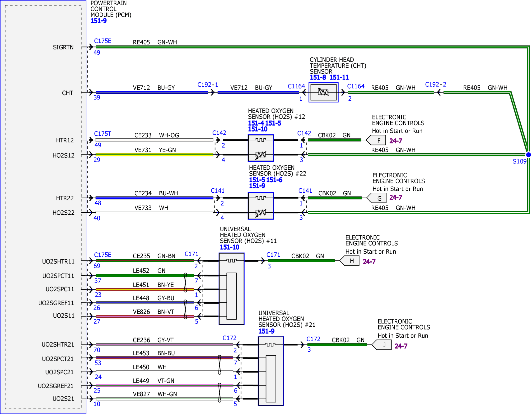
Task: Select the VE733 WH wire label
Action: (151, 208)
